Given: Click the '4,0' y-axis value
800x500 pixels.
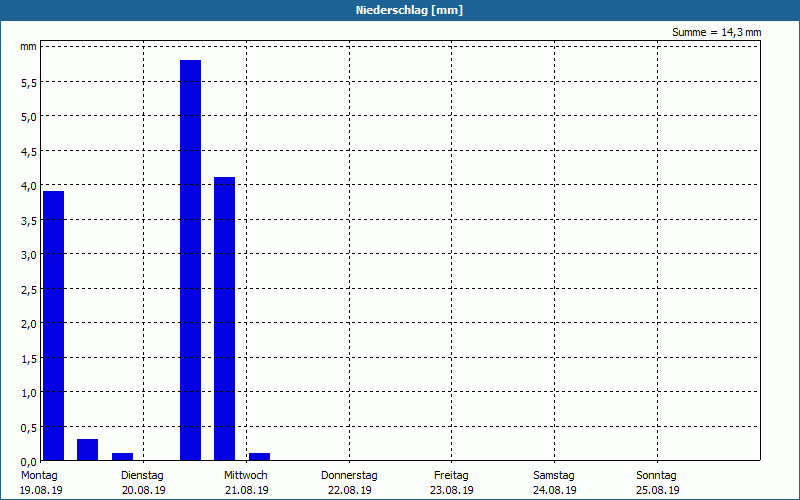Looking at the screenshot, I should tap(29, 186).
